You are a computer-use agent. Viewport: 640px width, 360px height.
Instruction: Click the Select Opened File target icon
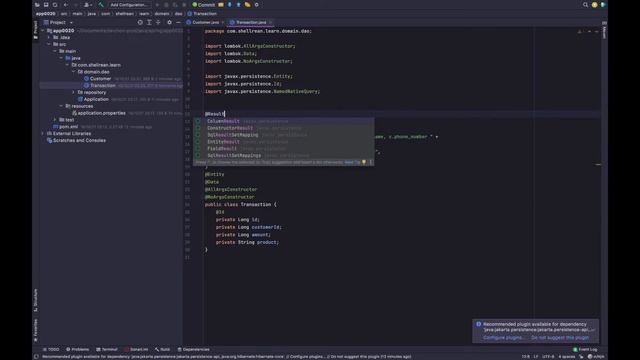[140, 22]
